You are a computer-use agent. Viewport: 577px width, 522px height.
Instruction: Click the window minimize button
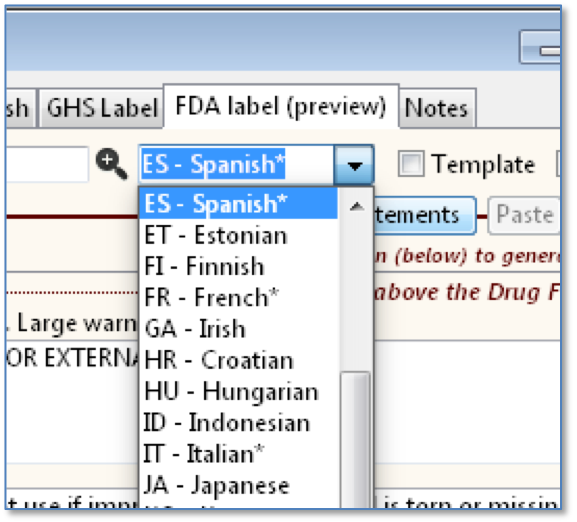pyautogui.click(x=540, y=48)
